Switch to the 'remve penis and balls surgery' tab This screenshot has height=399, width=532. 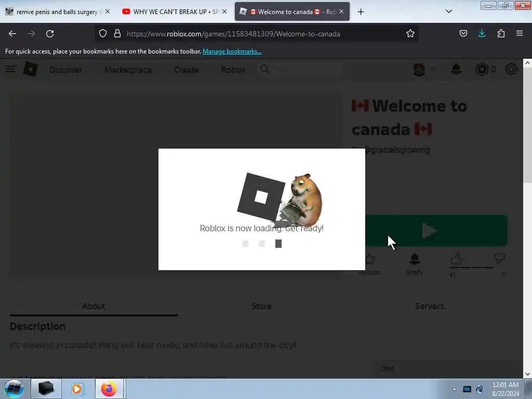click(x=57, y=12)
